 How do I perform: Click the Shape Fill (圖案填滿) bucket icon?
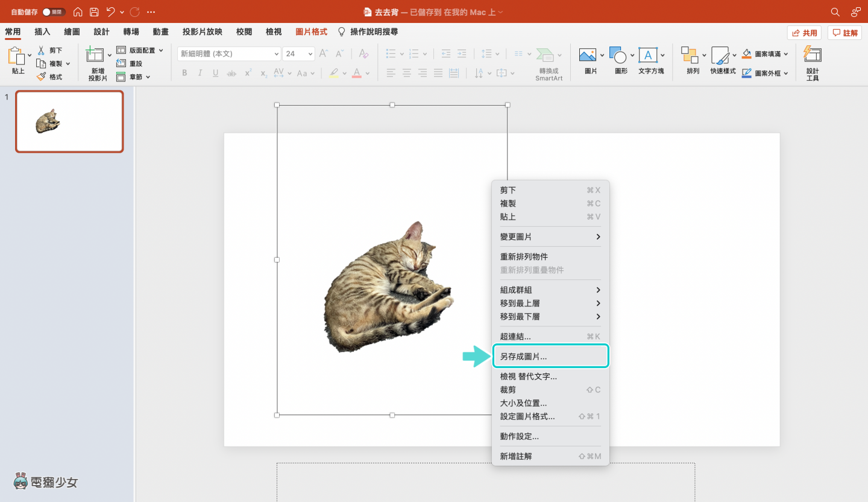pos(747,54)
